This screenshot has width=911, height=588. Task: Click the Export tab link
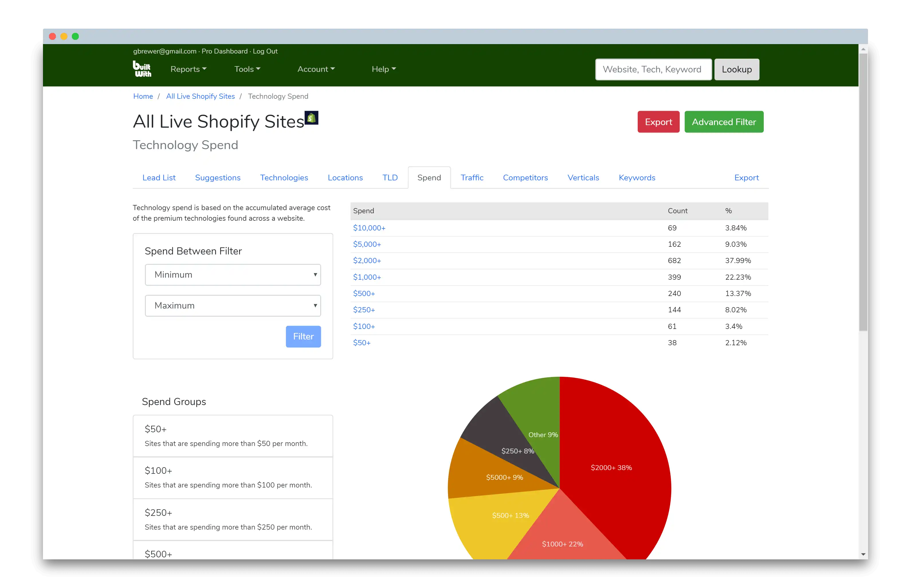click(746, 177)
